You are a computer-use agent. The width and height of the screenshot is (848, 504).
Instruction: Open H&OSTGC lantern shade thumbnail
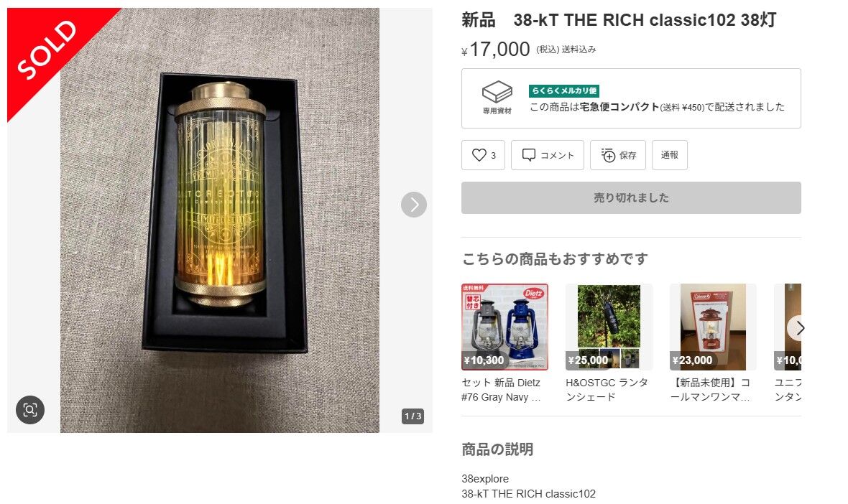(609, 327)
